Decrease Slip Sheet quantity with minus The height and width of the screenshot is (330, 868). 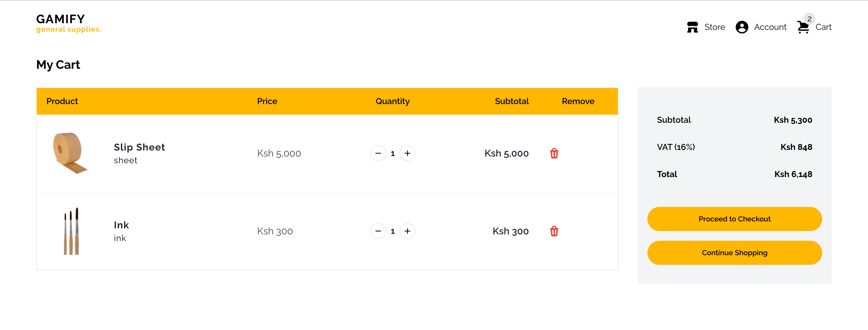[378, 153]
